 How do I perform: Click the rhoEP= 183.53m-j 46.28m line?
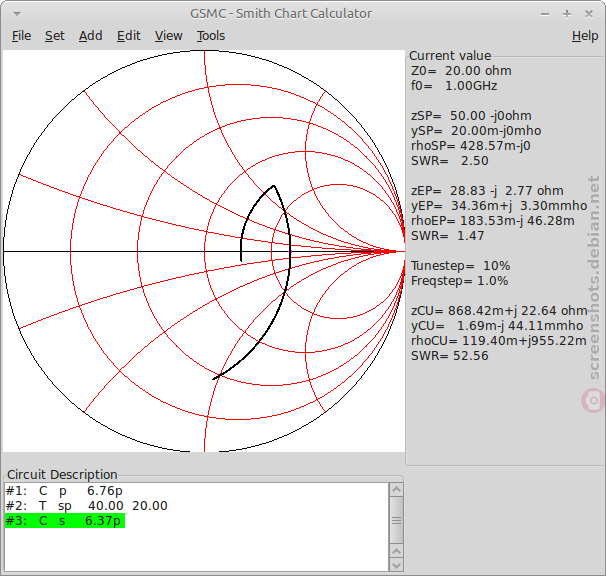(x=493, y=221)
